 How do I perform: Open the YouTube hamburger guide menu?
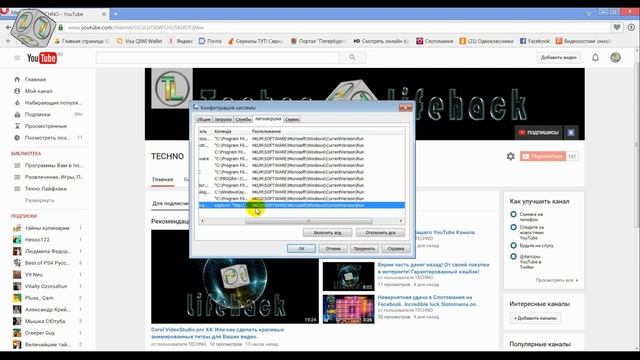pos(17,58)
